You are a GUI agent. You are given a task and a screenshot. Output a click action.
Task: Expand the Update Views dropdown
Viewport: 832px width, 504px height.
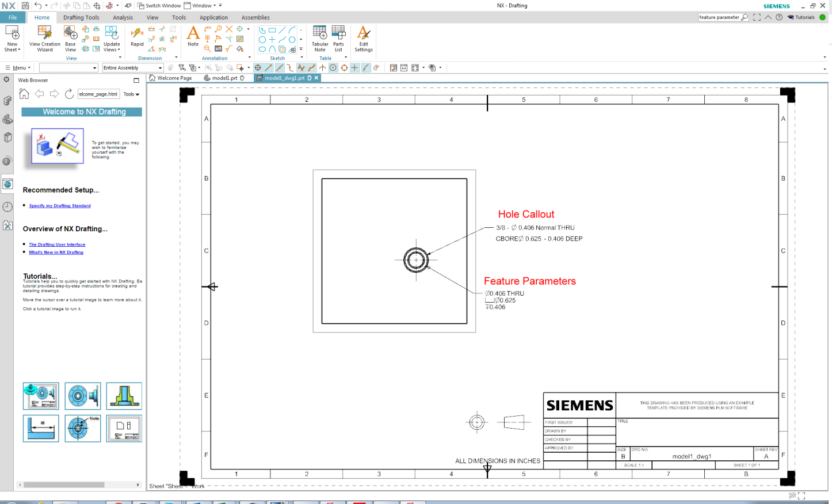click(x=112, y=39)
